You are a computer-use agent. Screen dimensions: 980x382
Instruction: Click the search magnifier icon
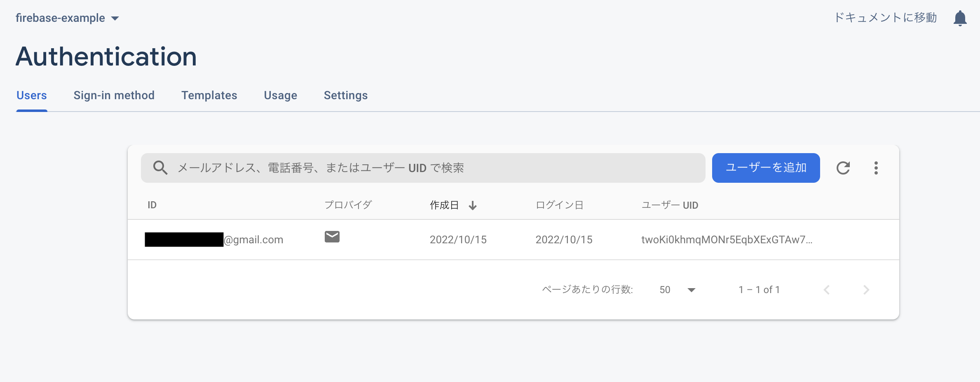pyautogui.click(x=160, y=168)
